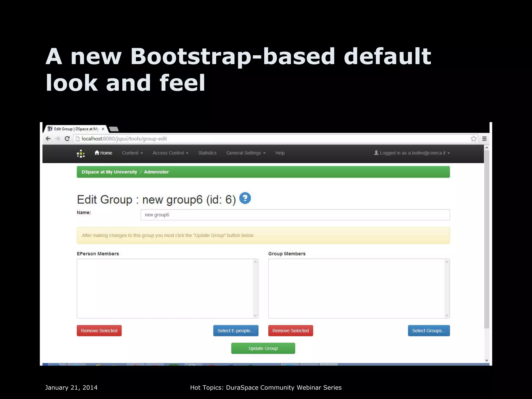Click EPerson Members list scroll-down arrow

(255, 316)
